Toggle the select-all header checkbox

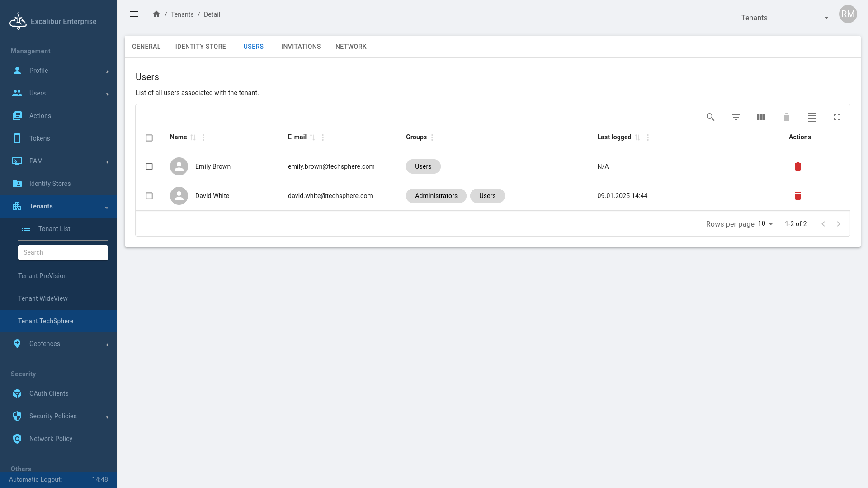[149, 138]
